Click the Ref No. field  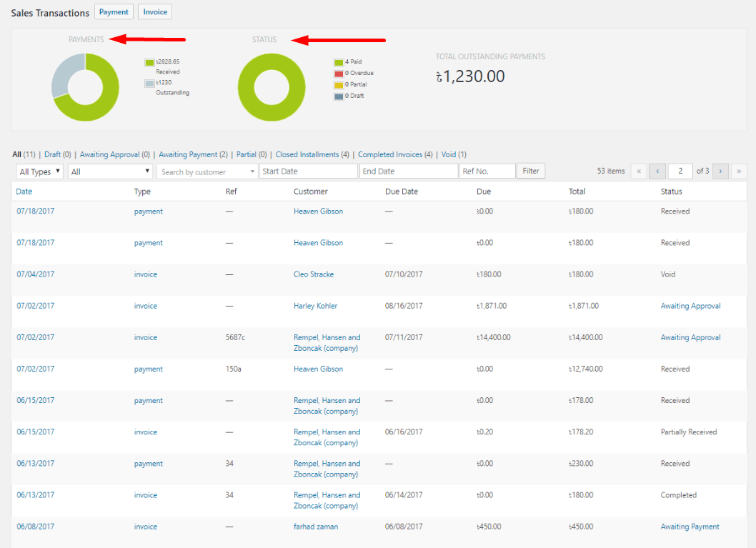(x=487, y=171)
